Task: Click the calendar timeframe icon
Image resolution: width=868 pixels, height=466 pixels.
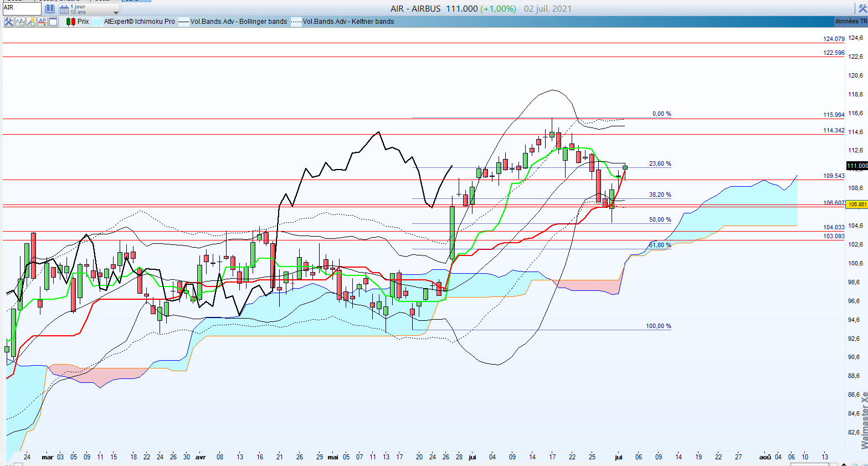Action: 64,9
